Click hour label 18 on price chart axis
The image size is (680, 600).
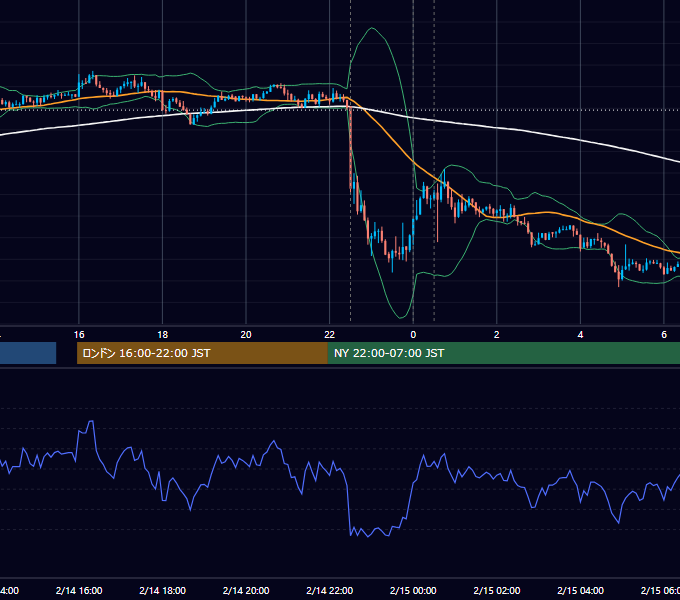point(163,335)
